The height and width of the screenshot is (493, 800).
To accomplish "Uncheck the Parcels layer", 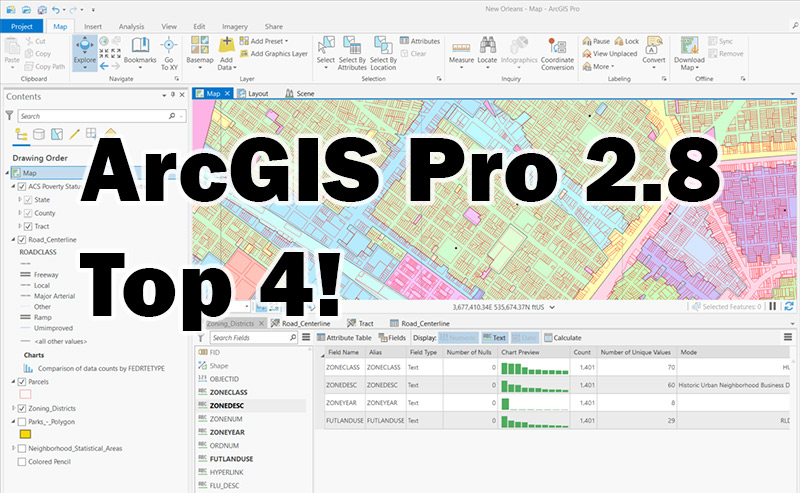I will (x=22, y=382).
